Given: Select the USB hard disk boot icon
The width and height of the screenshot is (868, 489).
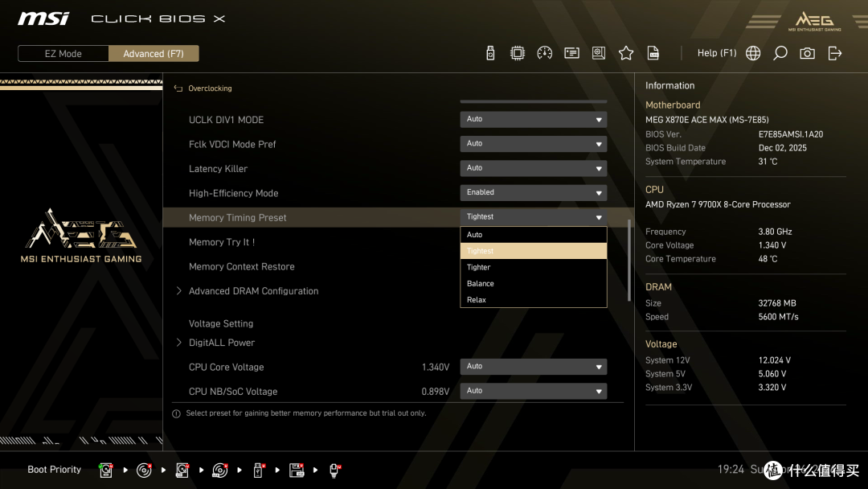Looking at the screenshot, I should (x=182, y=471).
